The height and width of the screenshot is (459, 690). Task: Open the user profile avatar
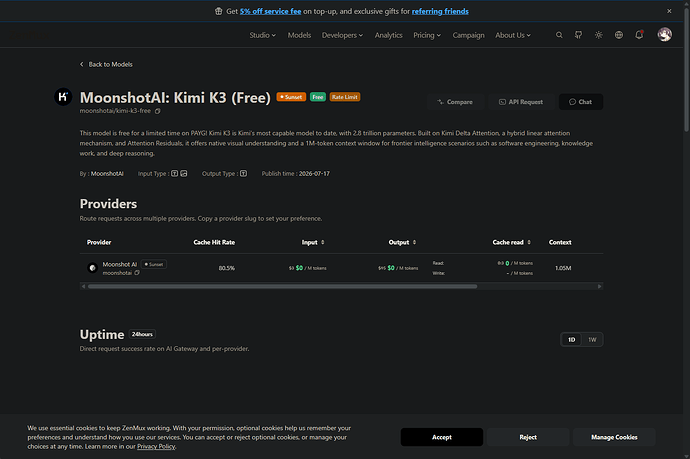[x=664, y=34]
